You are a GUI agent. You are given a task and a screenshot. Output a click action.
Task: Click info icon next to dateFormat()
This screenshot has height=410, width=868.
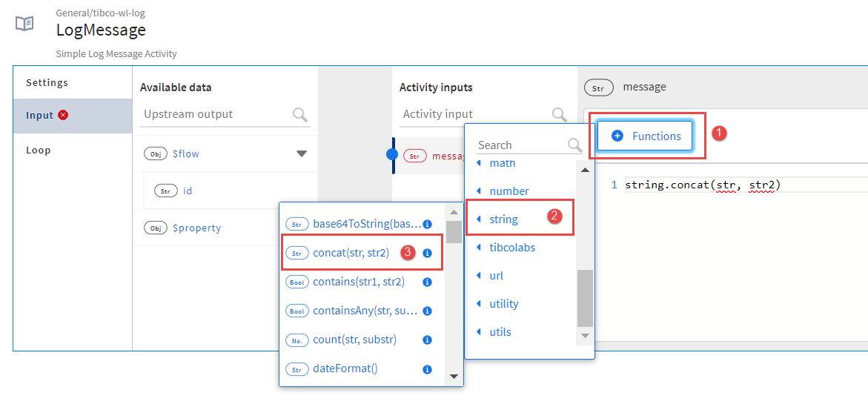click(427, 368)
